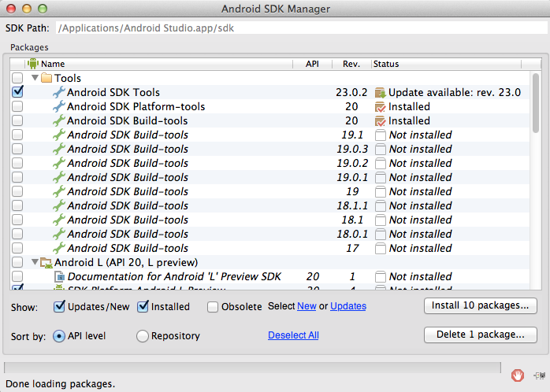
Task: Check the Build-tools rev 17 checkbox
Action: coord(17,248)
